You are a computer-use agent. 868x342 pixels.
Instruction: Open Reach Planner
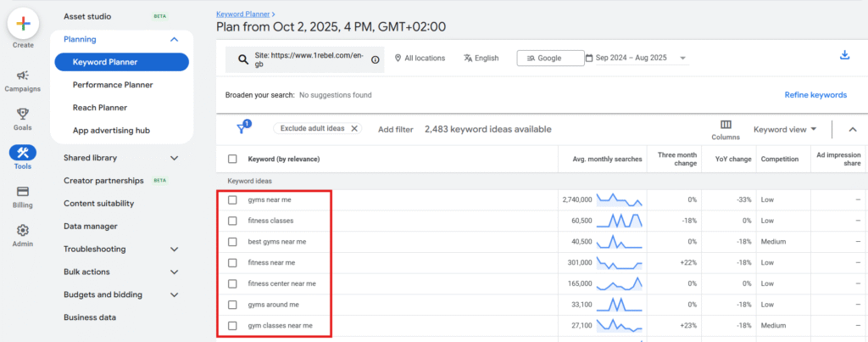point(100,108)
